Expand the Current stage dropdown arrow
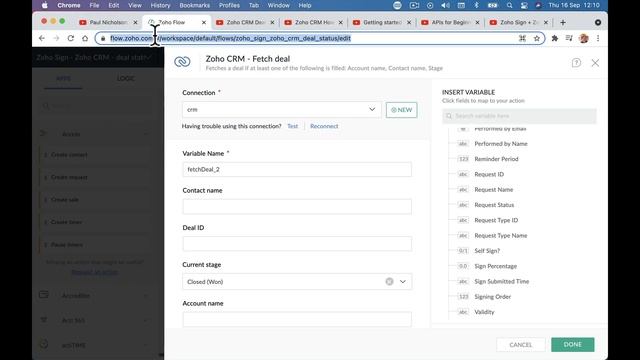 click(x=403, y=282)
